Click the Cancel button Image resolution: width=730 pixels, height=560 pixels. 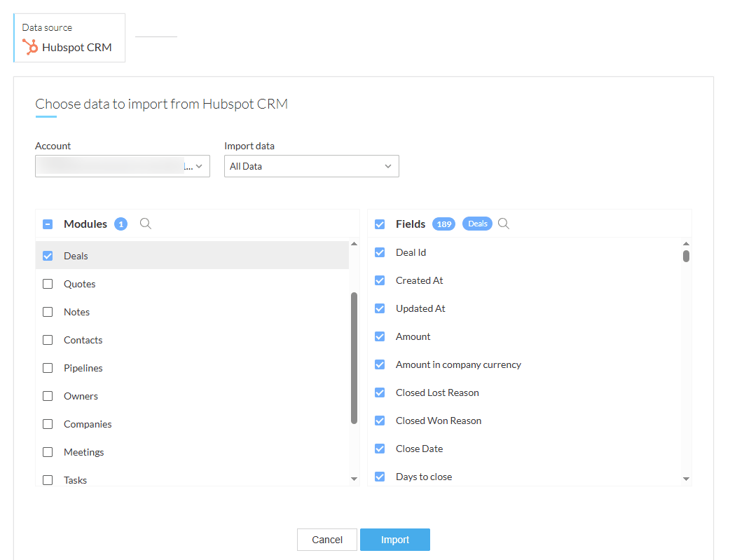[327, 540]
